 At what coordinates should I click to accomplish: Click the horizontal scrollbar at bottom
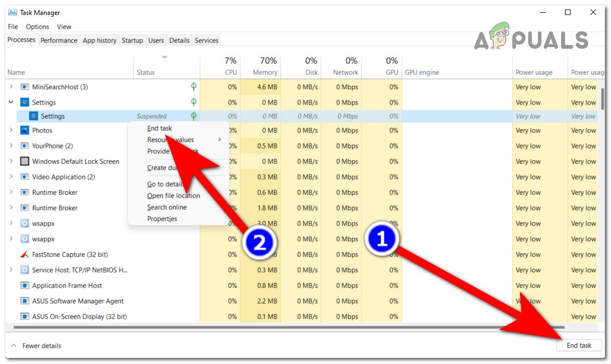pos(289,327)
